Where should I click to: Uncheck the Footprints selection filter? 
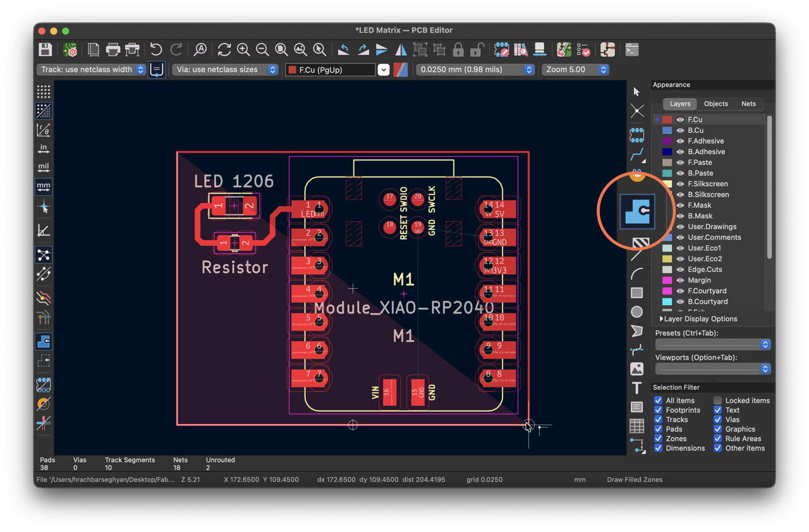pos(659,410)
